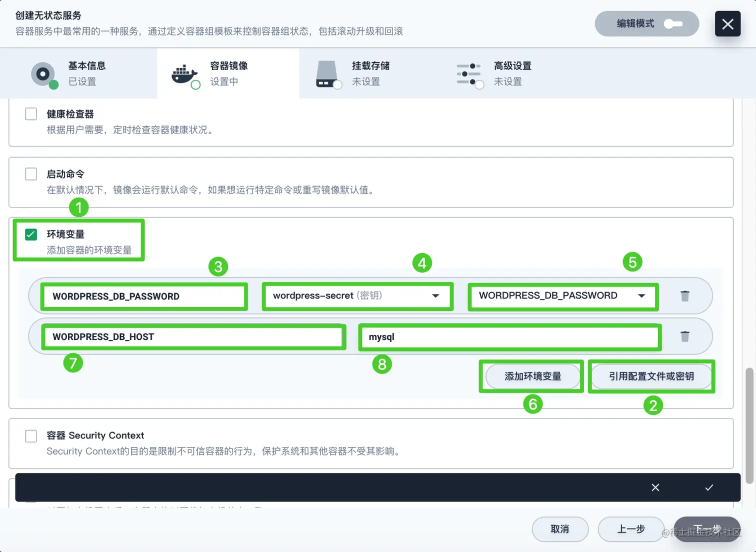The image size is (756, 552).
Task: Click the 添加容器的环境变量 description text
Action: 89,250
